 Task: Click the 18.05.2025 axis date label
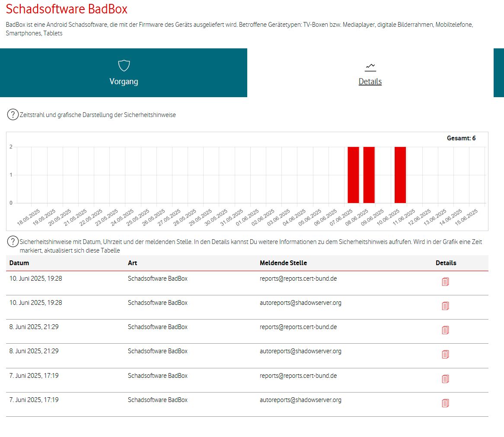tap(29, 217)
